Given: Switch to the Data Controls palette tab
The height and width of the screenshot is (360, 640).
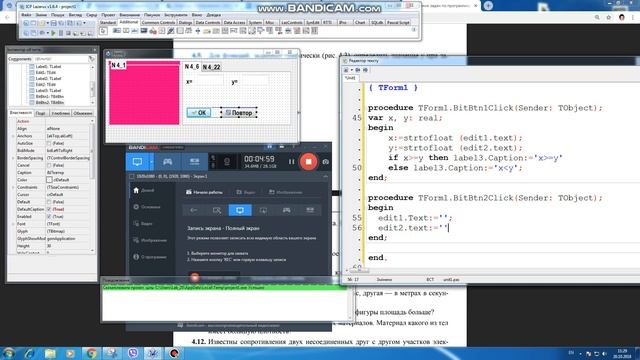Looking at the screenshot, I should (x=207, y=22).
